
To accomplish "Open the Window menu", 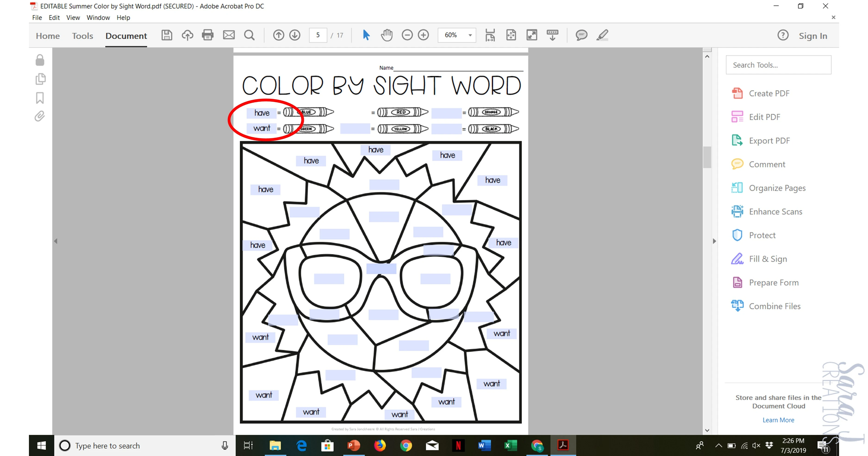I will (x=98, y=18).
